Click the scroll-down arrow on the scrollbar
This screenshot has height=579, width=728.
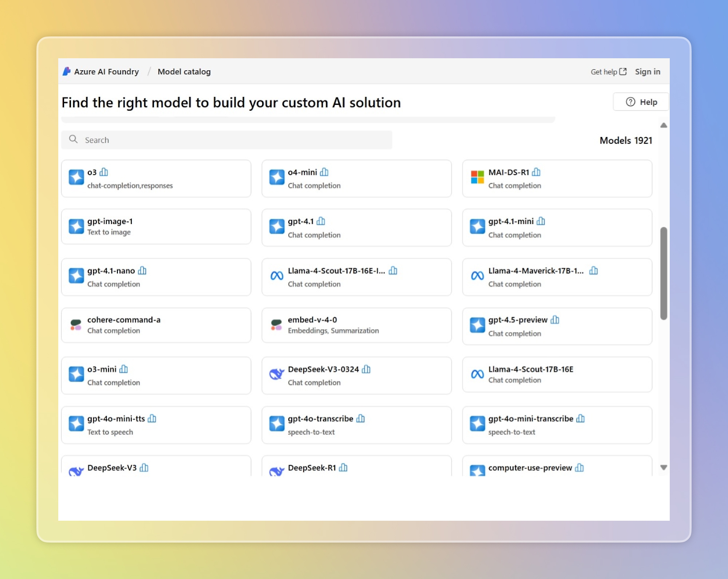click(x=664, y=468)
